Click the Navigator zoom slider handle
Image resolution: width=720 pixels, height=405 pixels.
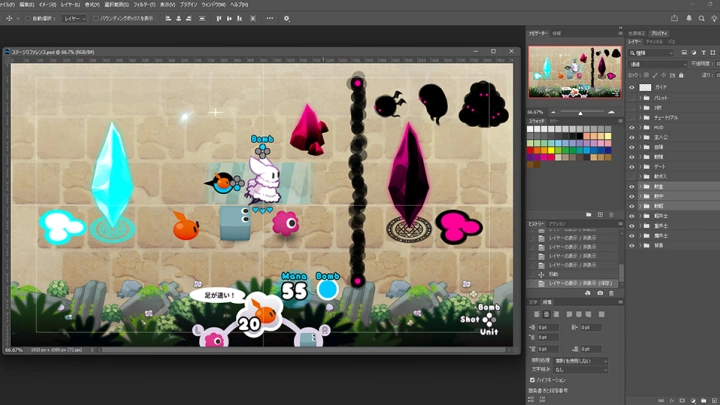coord(580,112)
